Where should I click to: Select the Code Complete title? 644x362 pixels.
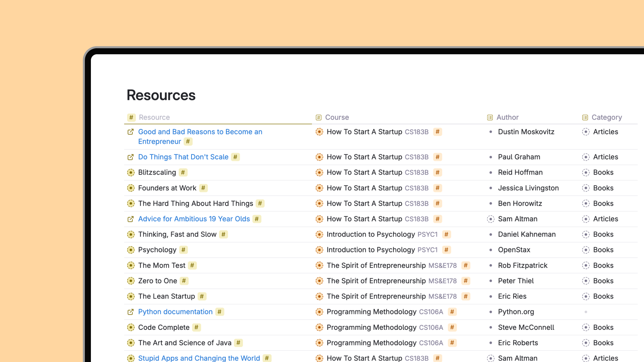164,327
